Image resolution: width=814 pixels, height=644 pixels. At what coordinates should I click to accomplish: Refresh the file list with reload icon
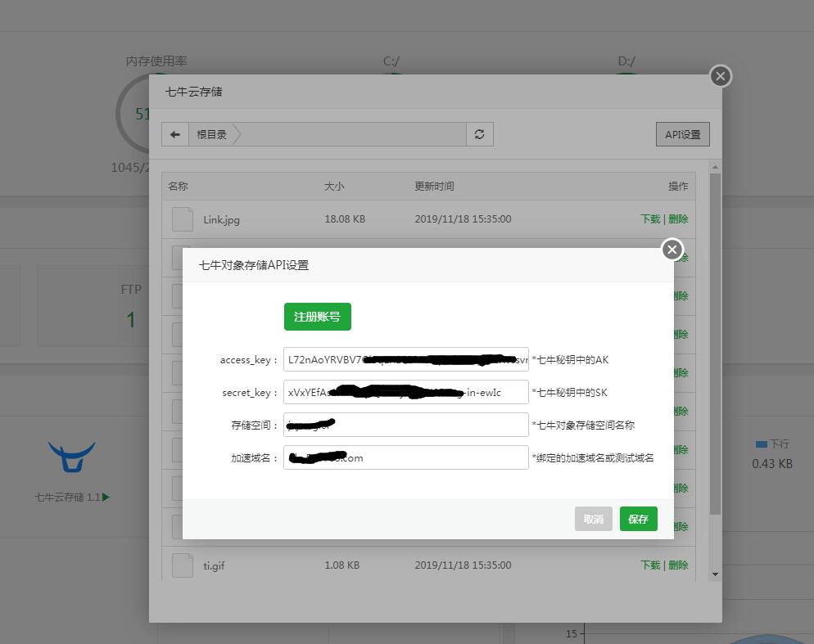[x=480, y=134]
